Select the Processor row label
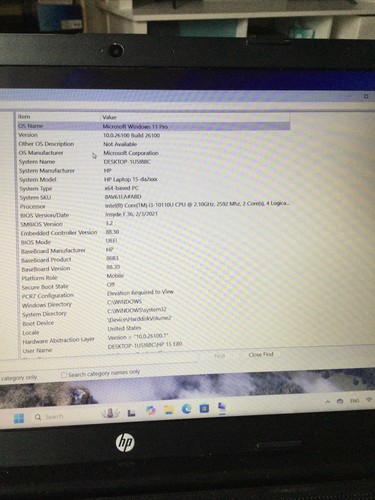This screenshot has width=375, height=500. (32, 207)
